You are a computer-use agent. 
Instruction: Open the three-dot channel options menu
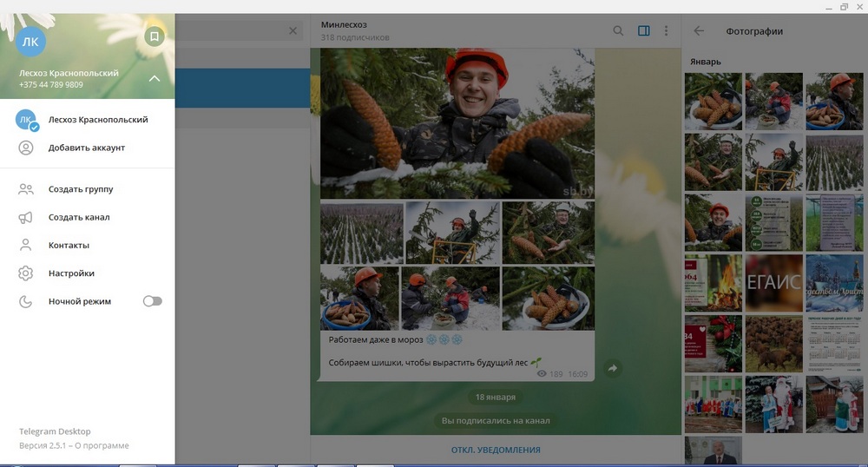point(666,31)
